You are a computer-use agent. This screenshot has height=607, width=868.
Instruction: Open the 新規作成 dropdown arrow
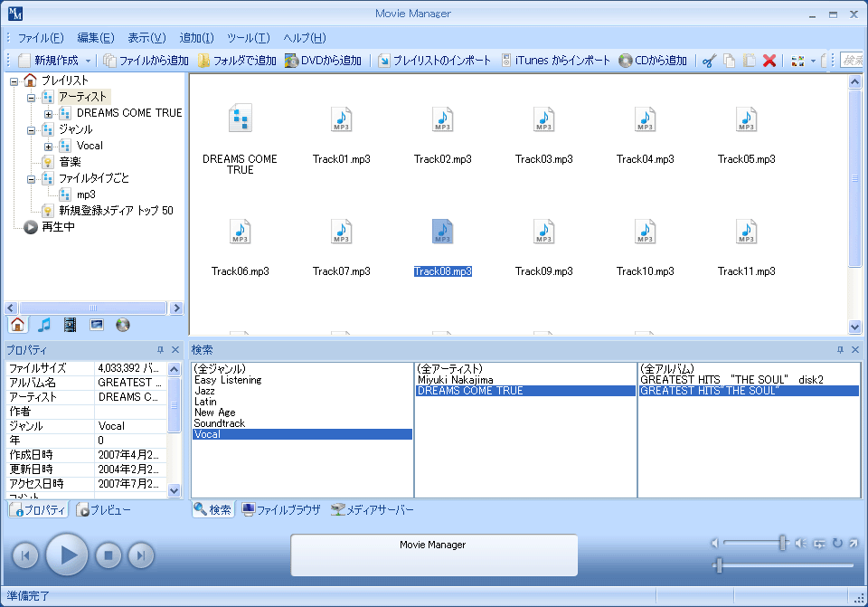tap(88, 61)
